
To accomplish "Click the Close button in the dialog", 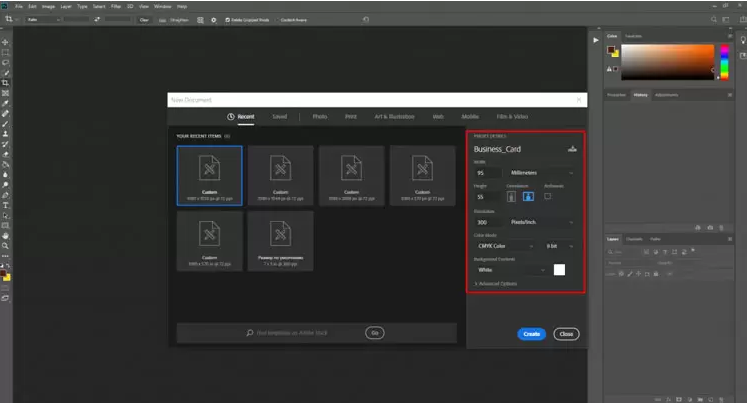I will pos(566,334).
